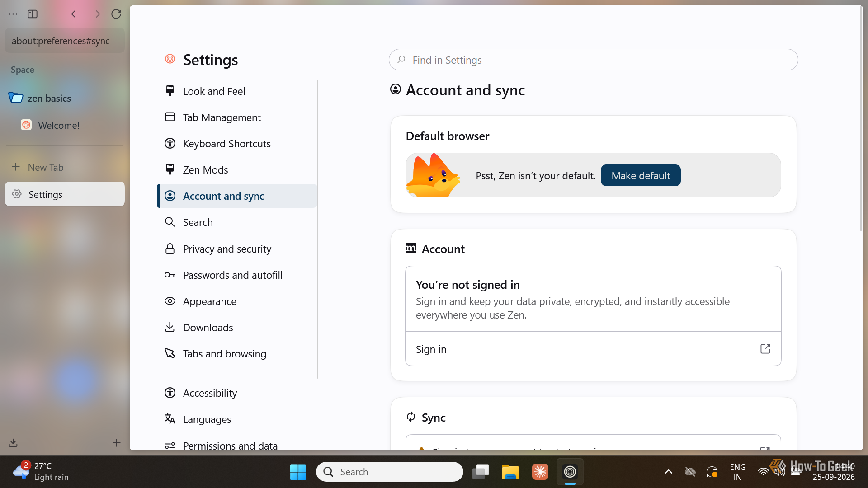Click the plus icon at sidebar bottom
This screenshot has width=868, height=488.
[116, 443]
